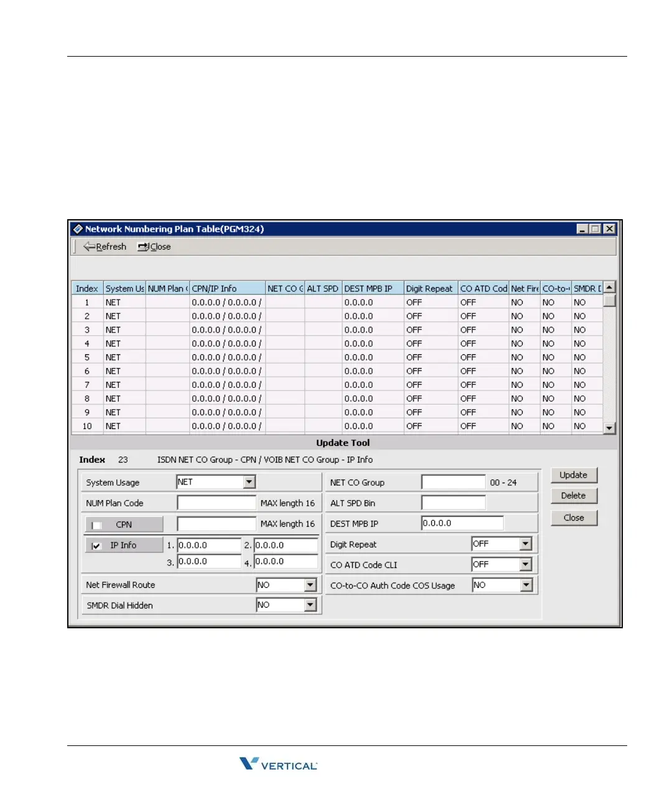Click the Delete button

tap(574, 496)
